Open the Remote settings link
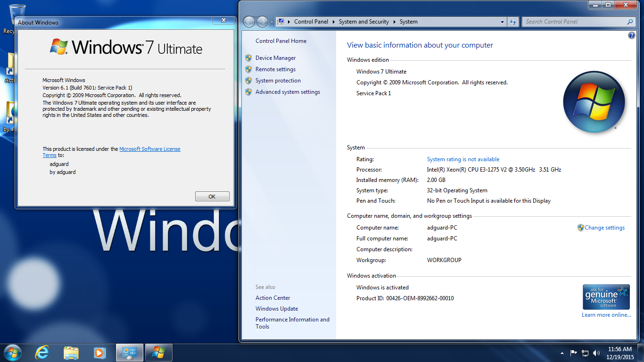The image size is (644, 362). [276, 69]
